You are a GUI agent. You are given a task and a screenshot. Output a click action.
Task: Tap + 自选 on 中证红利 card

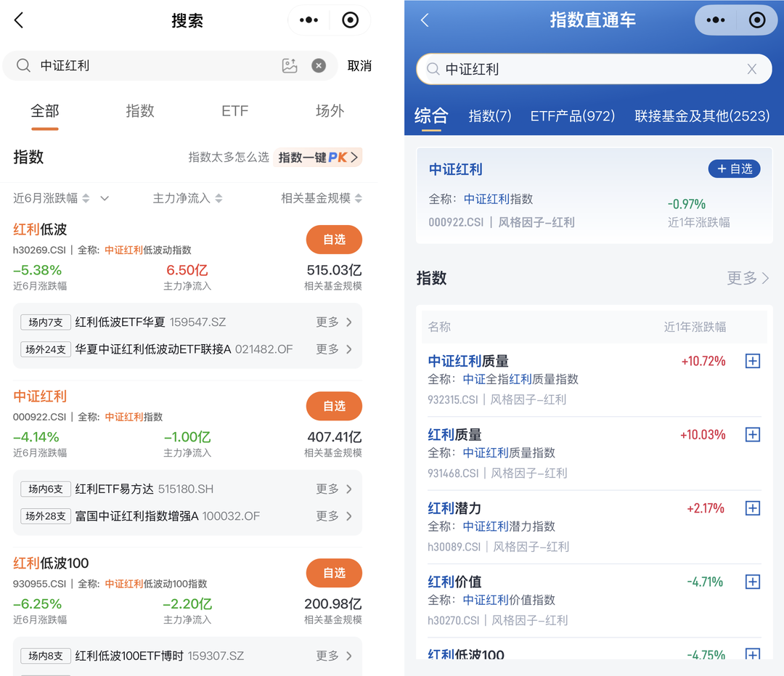734,168
